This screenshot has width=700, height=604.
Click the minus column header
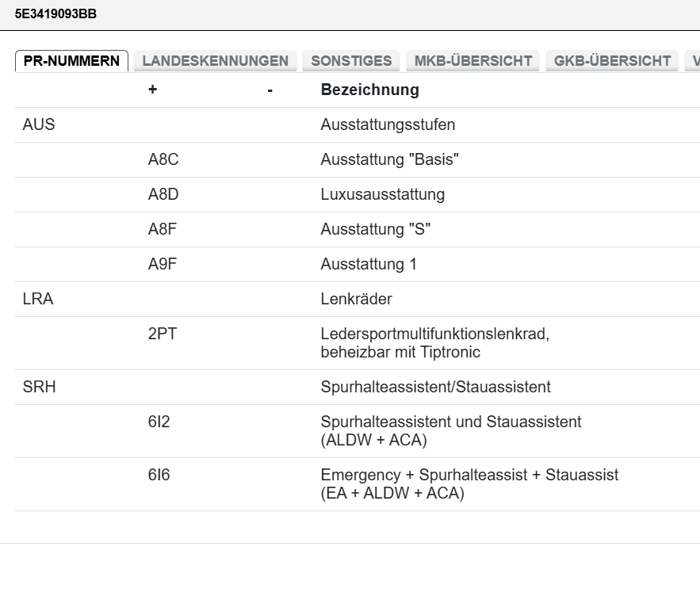[x=270, y=90]
